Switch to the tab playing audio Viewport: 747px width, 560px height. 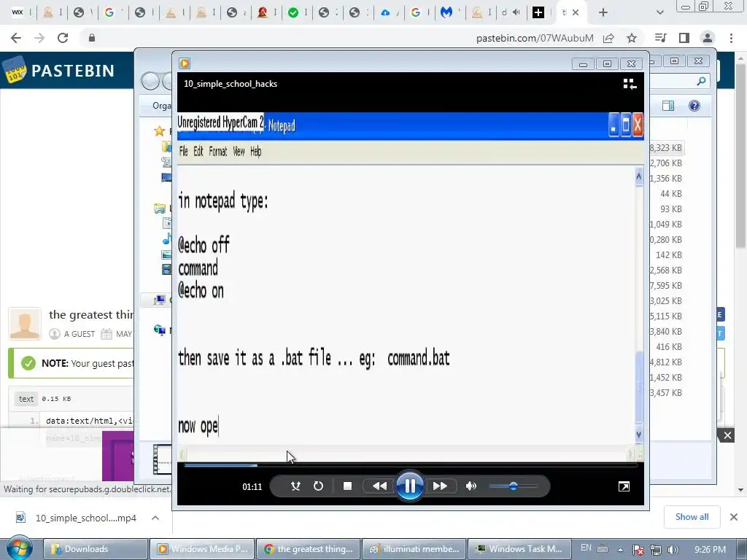pyautogui.click(x=510, y=12)
